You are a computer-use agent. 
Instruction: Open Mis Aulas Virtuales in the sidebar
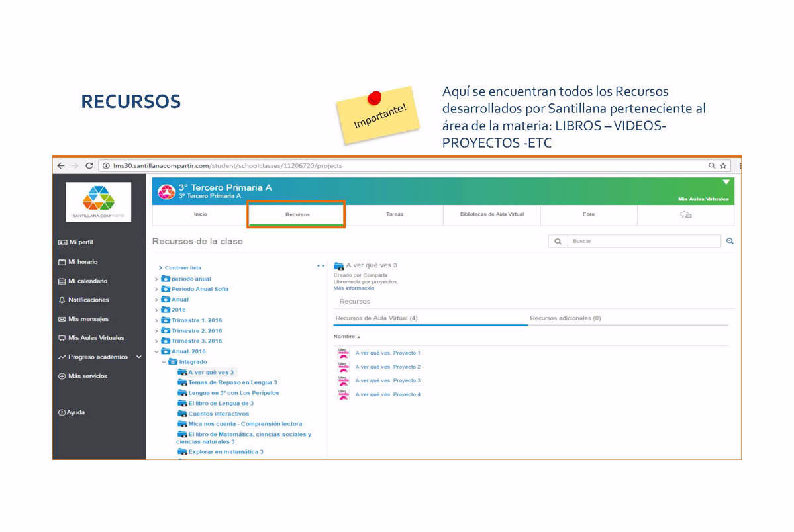tap(91, 337)
